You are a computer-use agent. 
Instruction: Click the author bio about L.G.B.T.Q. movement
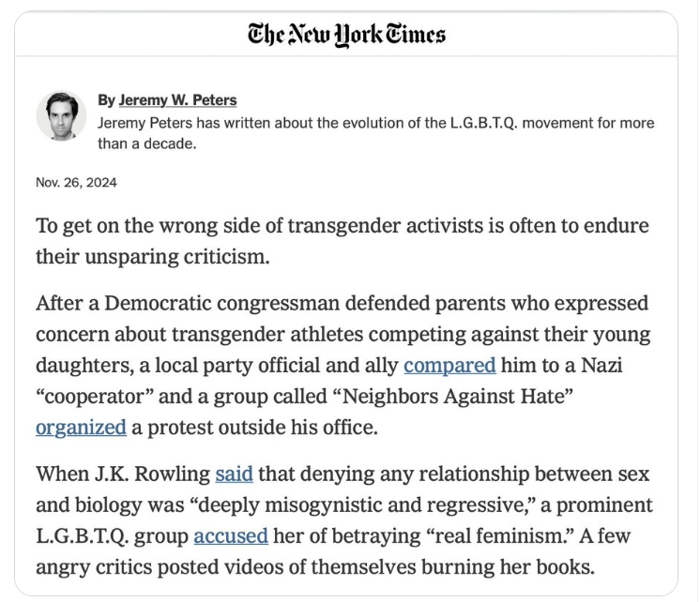[x=376, y=133]
